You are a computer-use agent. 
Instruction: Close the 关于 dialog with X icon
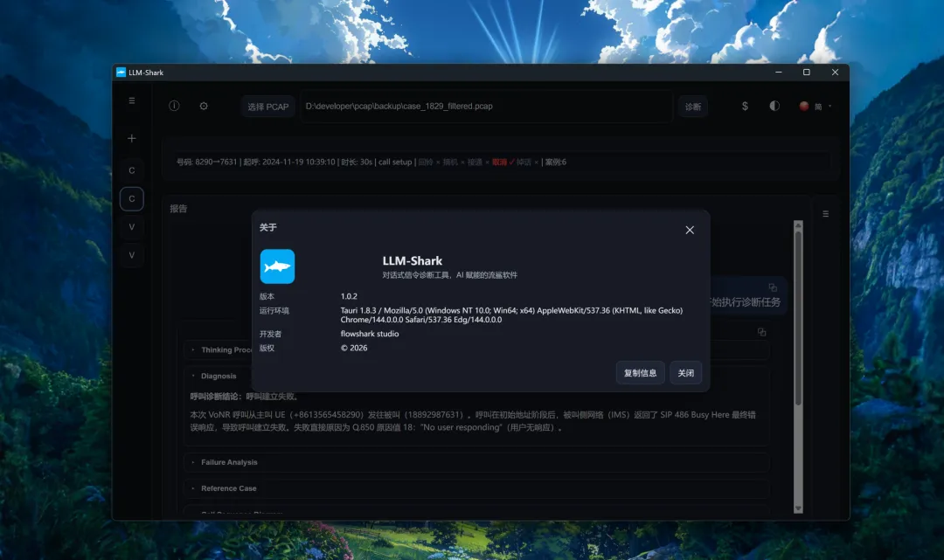690,230
